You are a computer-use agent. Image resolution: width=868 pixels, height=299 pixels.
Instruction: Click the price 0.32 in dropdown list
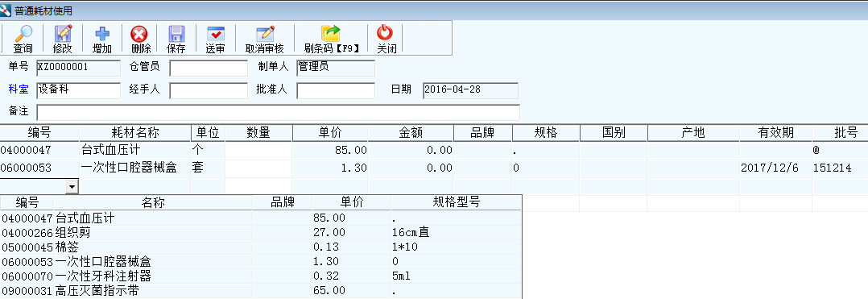click(x=326, y=276)
